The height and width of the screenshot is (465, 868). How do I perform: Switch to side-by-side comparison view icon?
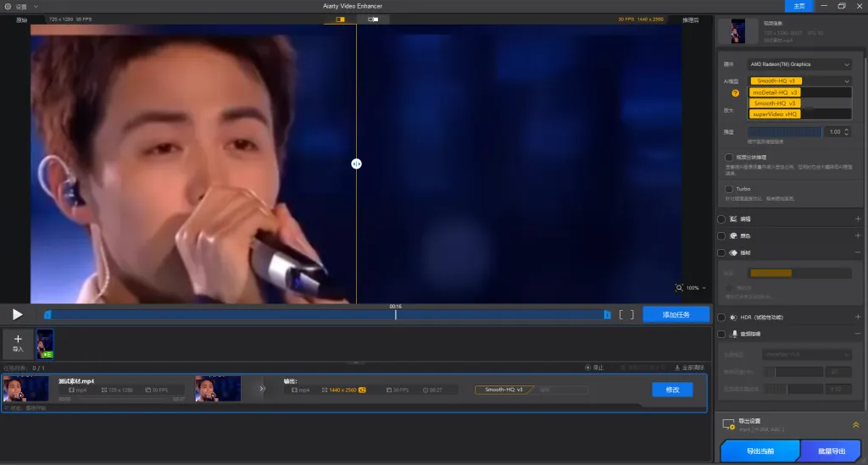pyautogui.click(x=372, y=19)
